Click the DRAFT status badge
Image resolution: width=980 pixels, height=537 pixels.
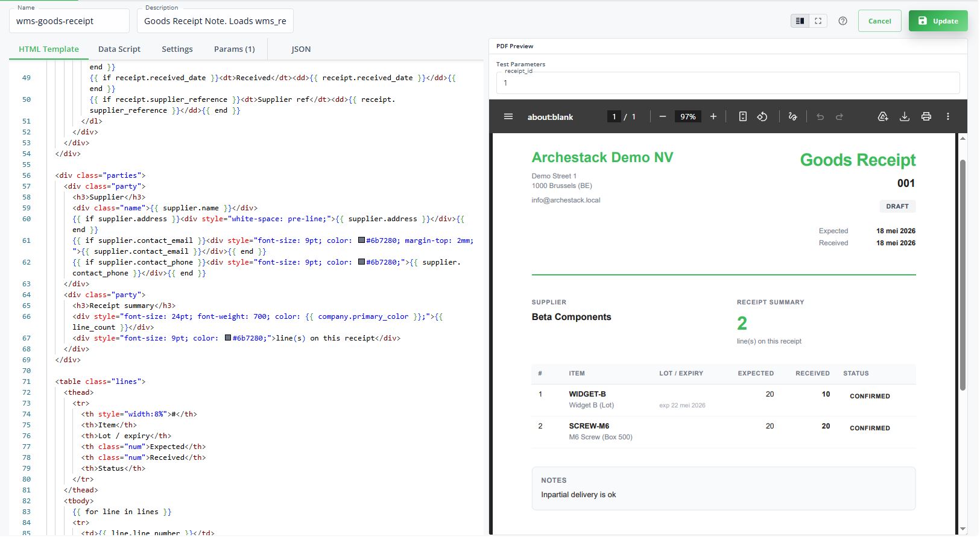click(897, 206)
